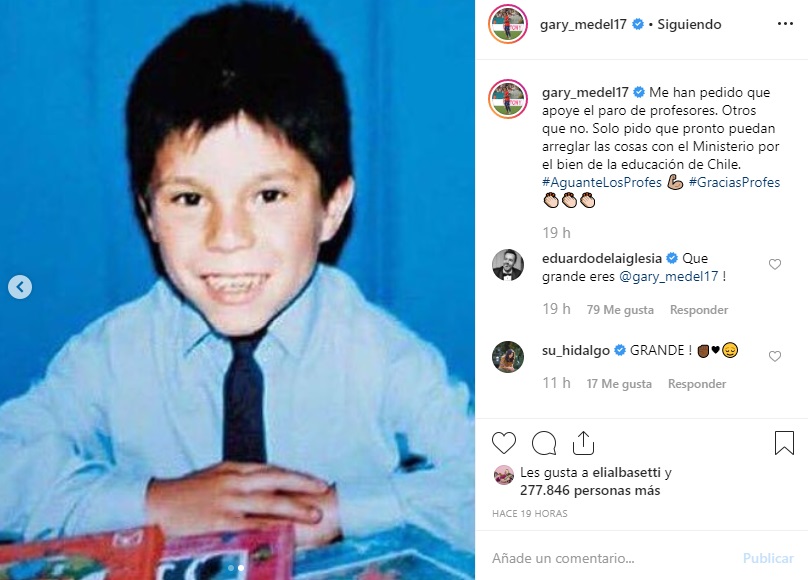Open gary_medel17 profile picture in header

pos(508,24)
